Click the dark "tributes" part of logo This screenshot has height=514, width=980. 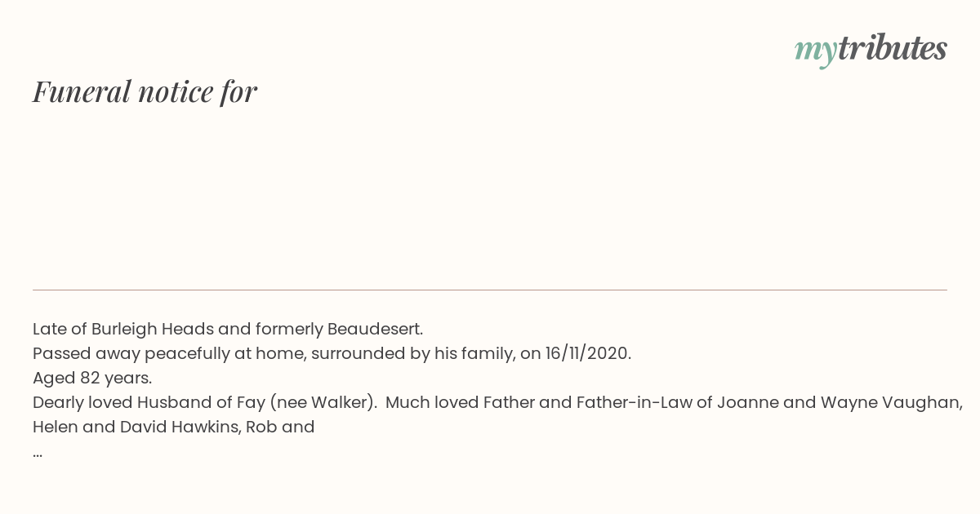892,48
